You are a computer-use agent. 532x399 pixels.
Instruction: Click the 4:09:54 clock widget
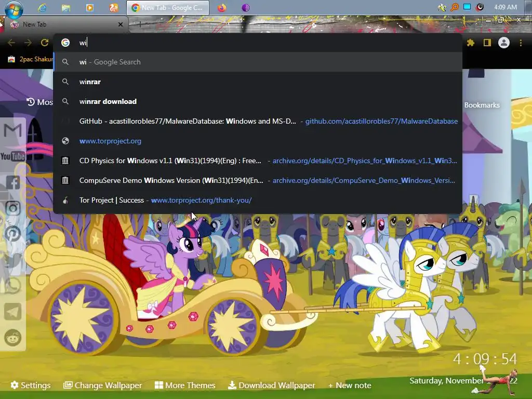[x=485, y=359]
